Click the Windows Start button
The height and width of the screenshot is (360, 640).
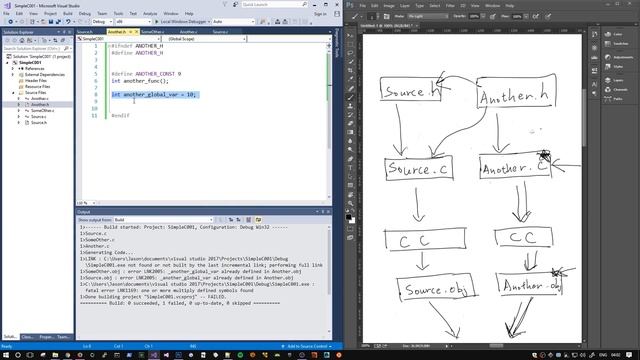[x=7, y=355]
